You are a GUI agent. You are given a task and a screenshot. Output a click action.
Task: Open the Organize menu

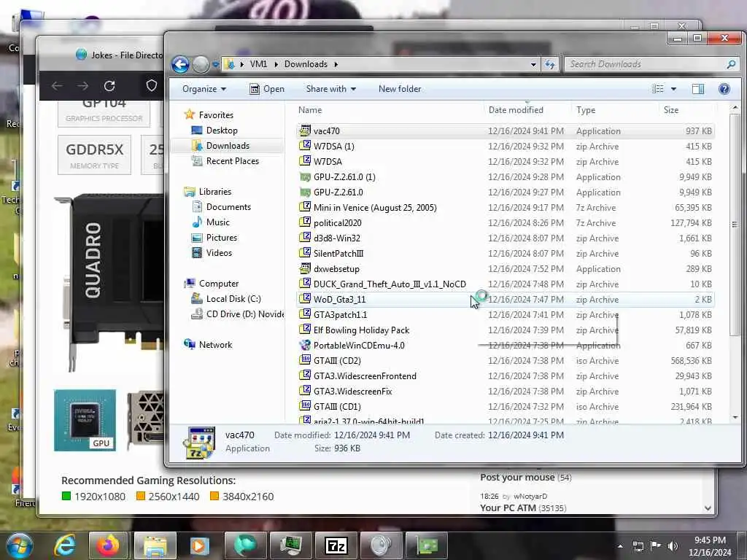click(x=204, y=89)
